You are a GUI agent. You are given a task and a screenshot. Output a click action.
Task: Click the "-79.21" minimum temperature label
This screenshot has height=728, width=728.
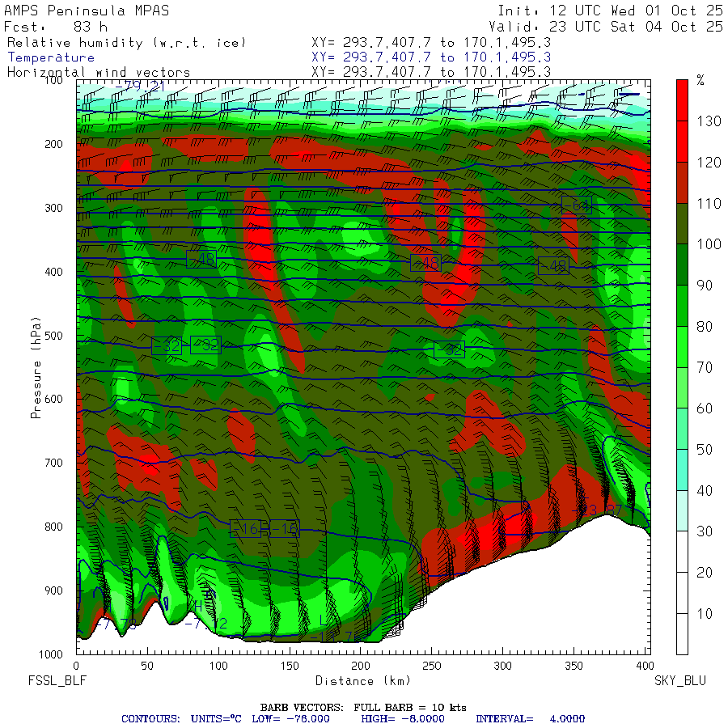[x=140, y=87]
